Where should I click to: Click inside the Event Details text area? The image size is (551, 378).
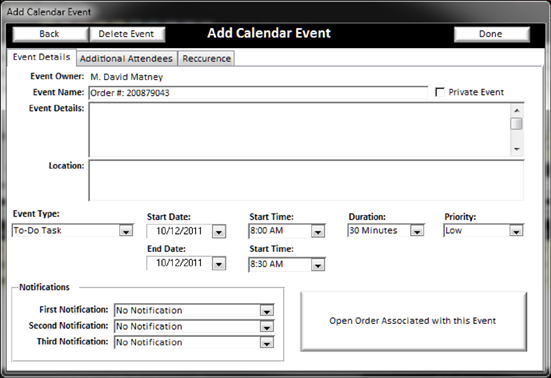coord(299,130)
